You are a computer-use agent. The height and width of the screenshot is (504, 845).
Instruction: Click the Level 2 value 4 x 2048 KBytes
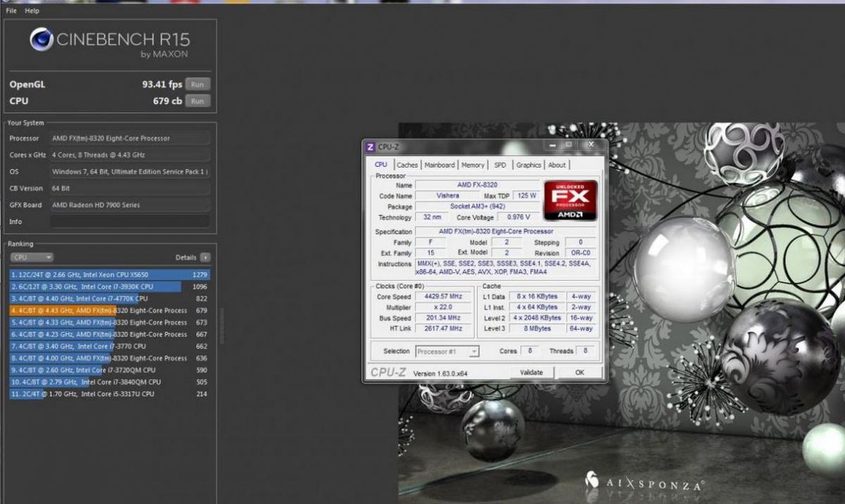point(537,318)
